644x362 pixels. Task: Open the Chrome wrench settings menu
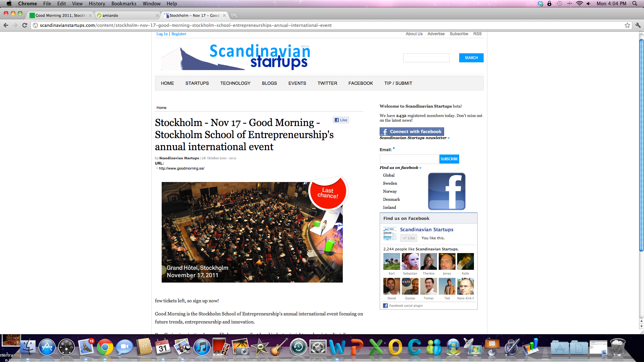[638, 25]
